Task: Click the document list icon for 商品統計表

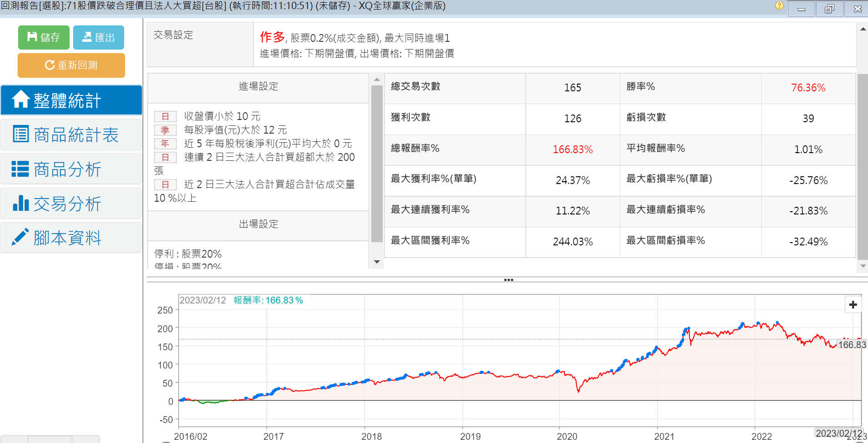Action: pos(20,134)
